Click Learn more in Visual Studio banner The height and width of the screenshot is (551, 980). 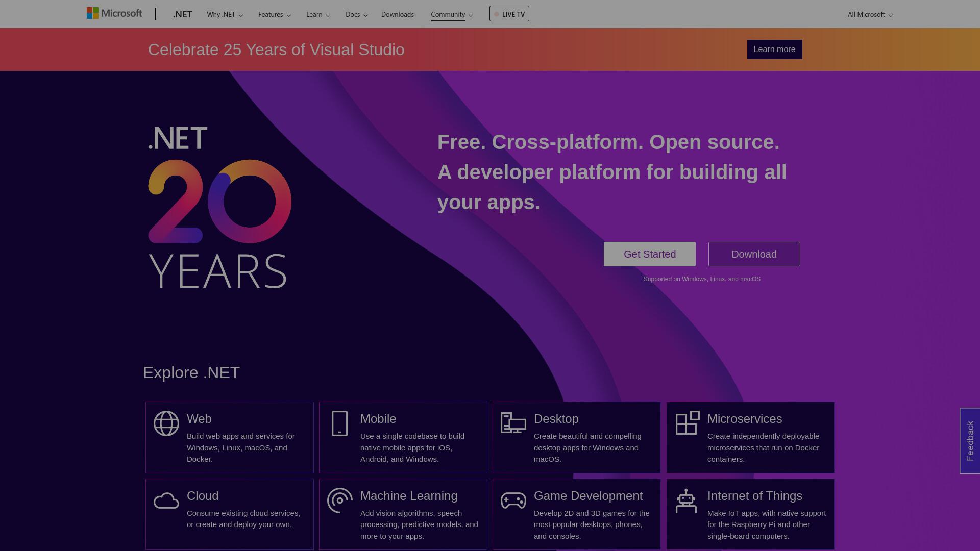coord(774,49)
